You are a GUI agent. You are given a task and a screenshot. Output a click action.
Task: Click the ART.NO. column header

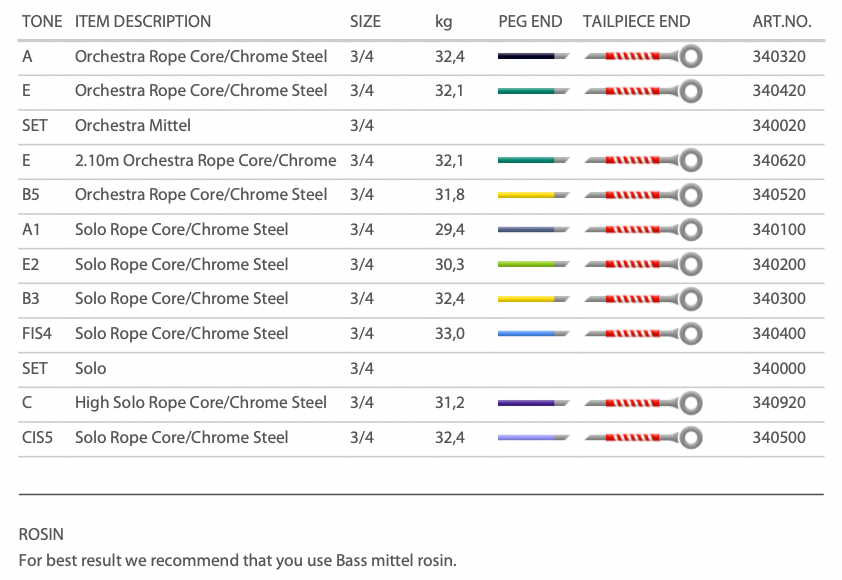coord(781,21)
